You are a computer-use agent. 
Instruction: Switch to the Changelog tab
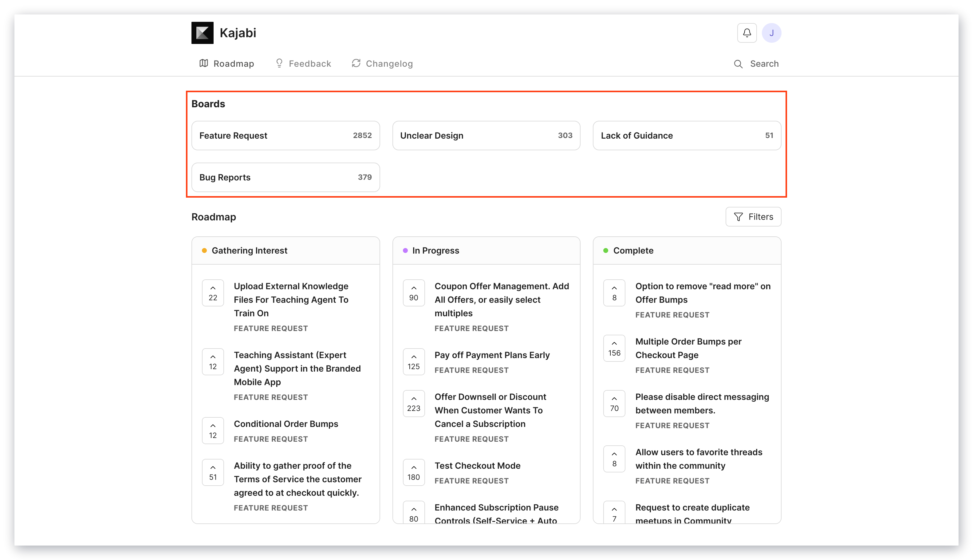tap(382, 63)
